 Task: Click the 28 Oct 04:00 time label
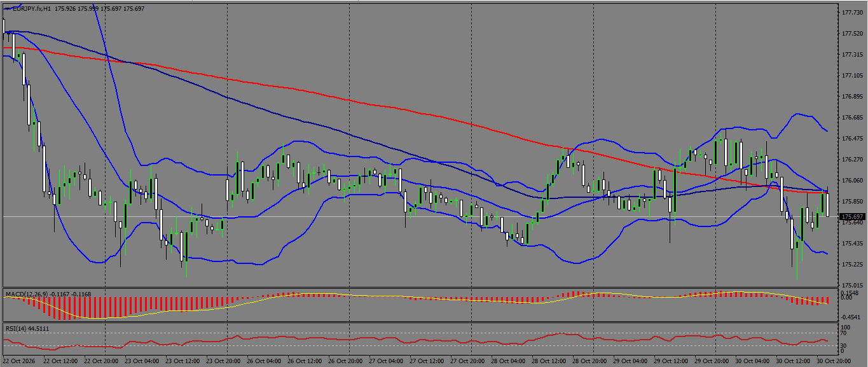[509, 361]
